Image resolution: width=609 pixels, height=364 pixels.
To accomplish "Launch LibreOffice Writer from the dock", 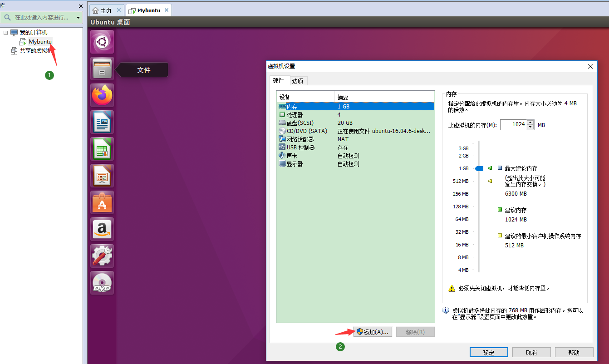I will tap(102, 123).
